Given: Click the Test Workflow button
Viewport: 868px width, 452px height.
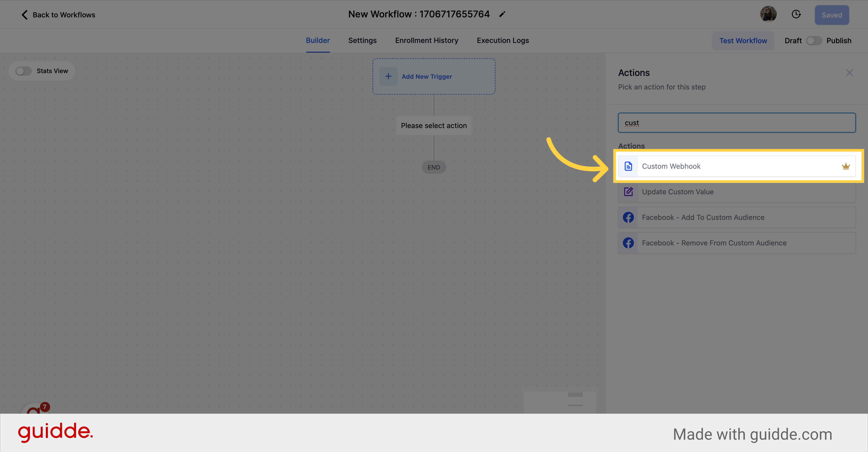Looking at the screenshot, I should (x=743, y=41).
